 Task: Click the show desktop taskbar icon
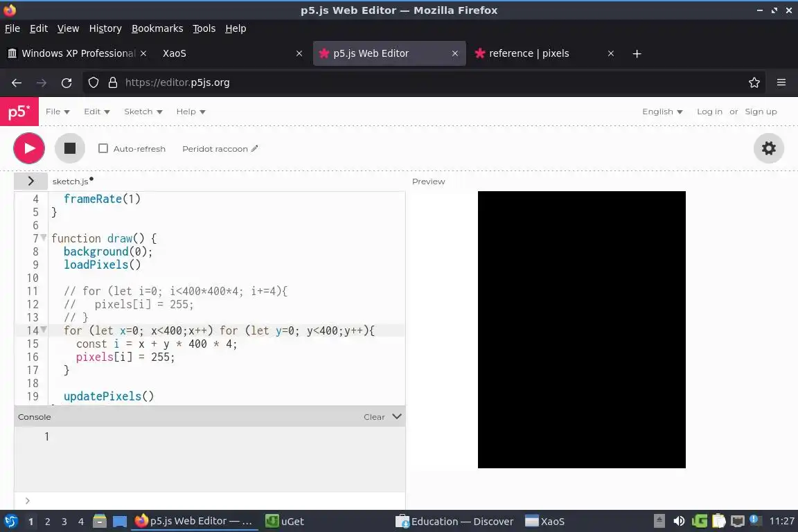click(x=120, y=522)
